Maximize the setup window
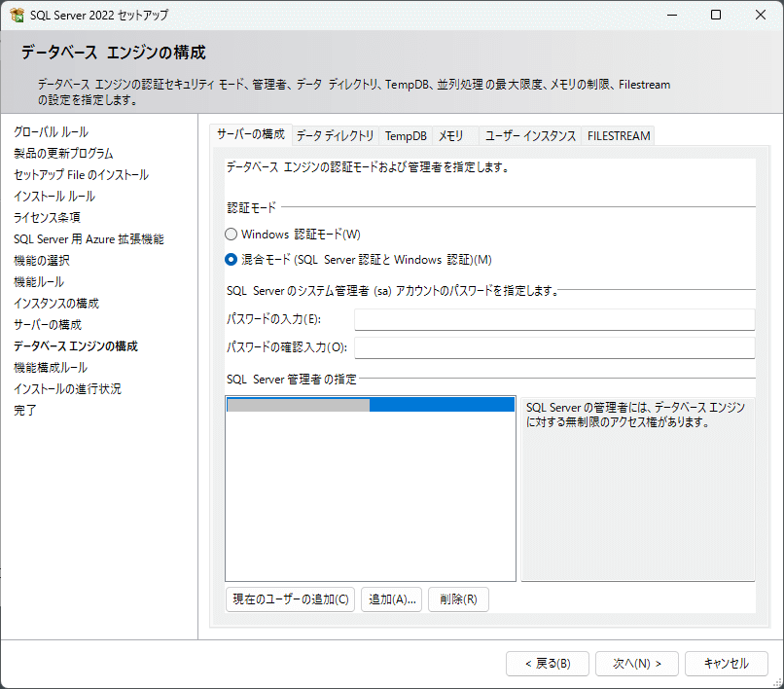Image resolution: width=784 pixels, height=689 pixels. coord(716,15)
